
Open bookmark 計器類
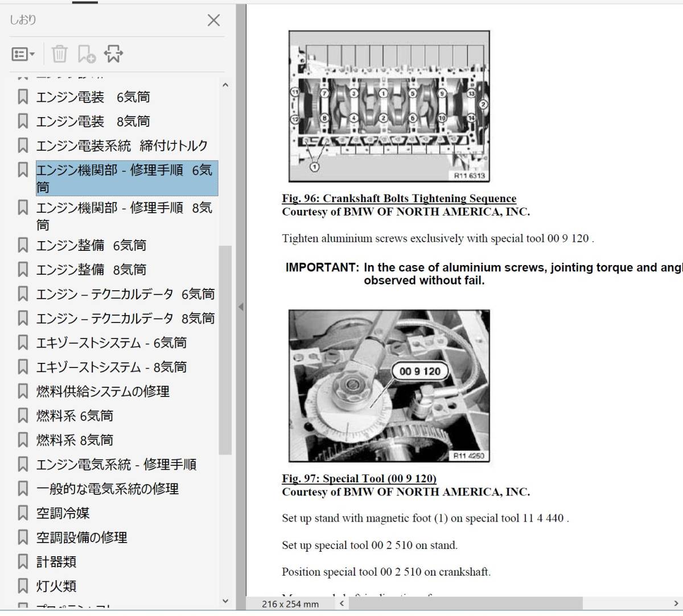(56, 563)
